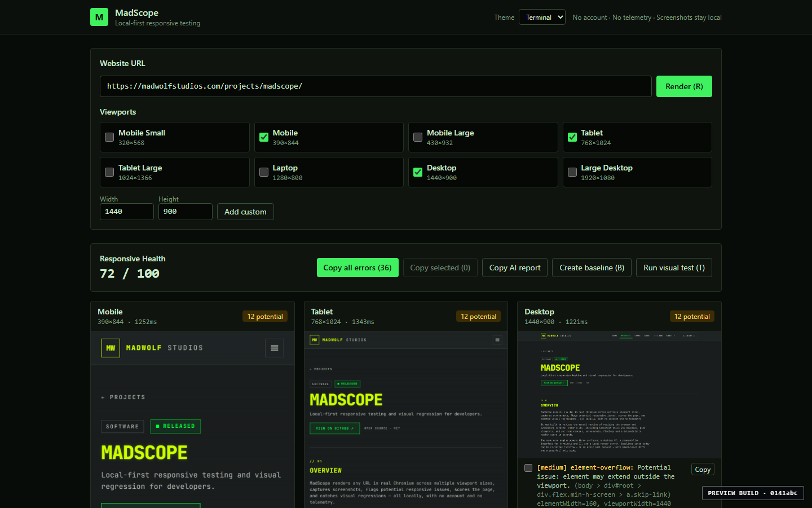Click 'Local-first responsive testing' subtitle
This screenshot has width=812, height=508.
(157, 23)
